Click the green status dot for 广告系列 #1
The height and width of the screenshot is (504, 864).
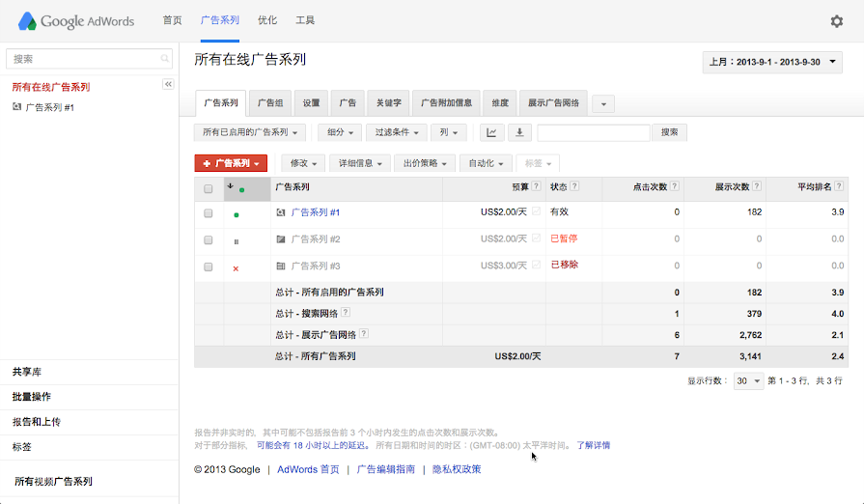237,214
